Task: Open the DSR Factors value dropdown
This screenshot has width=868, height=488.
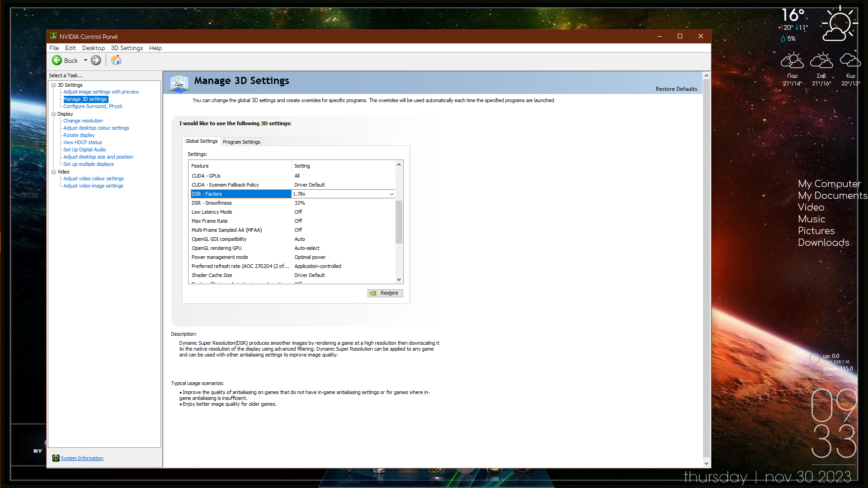Action: point(392,194)
